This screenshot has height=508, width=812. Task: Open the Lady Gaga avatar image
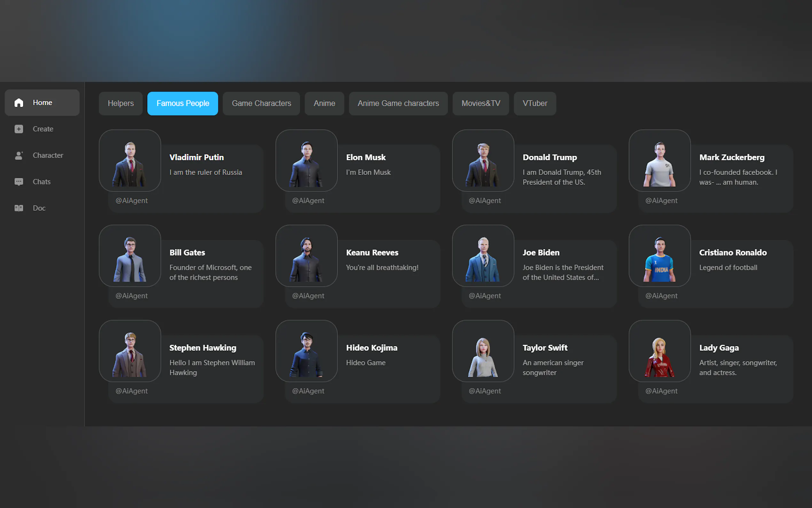(x=660, y=351)
